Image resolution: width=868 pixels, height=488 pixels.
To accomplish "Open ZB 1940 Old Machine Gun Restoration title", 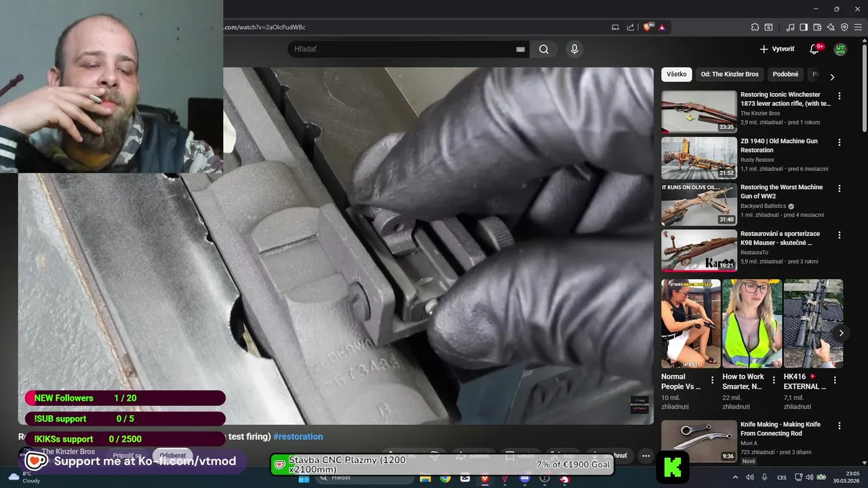I will [x=779, y=145].
